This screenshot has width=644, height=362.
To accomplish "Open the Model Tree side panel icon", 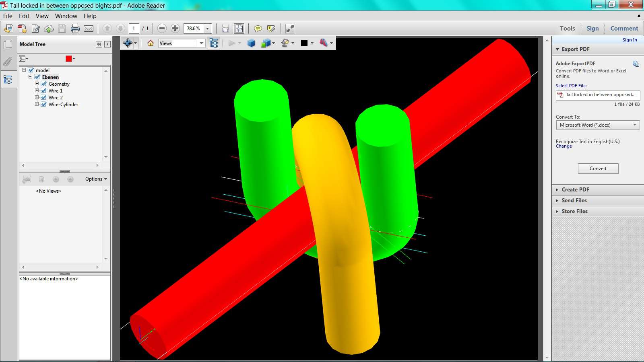I will click(8, 80).
